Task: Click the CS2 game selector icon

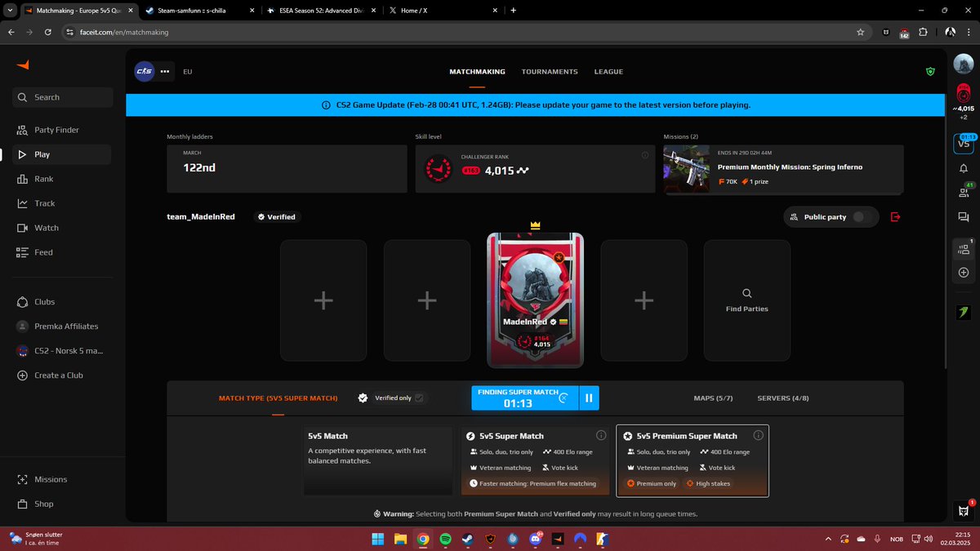Action: 144,71
